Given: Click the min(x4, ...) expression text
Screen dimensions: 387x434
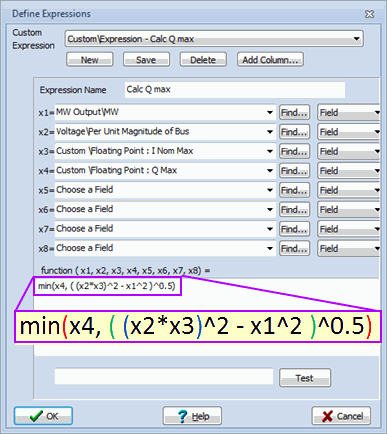Looking at the screenshot, I should click(x=107, y=286).
